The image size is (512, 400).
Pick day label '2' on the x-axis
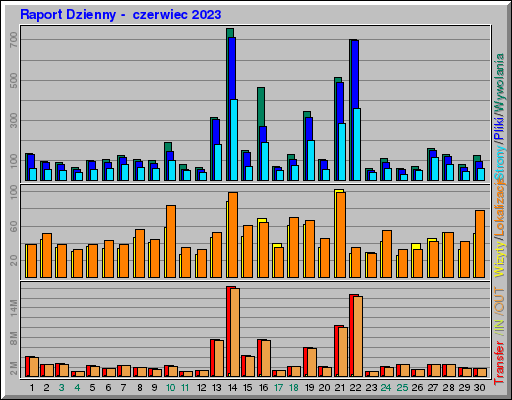(46, 388)
